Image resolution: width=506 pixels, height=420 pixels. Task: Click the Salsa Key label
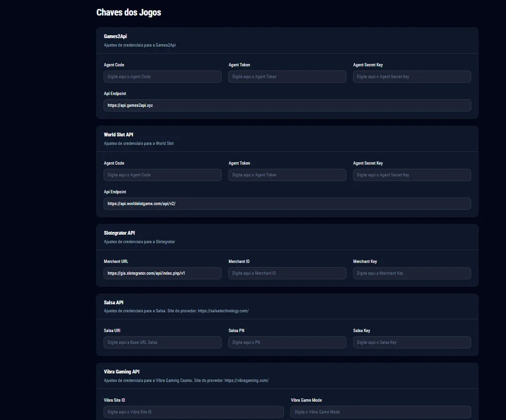click(x=362, y=331)
